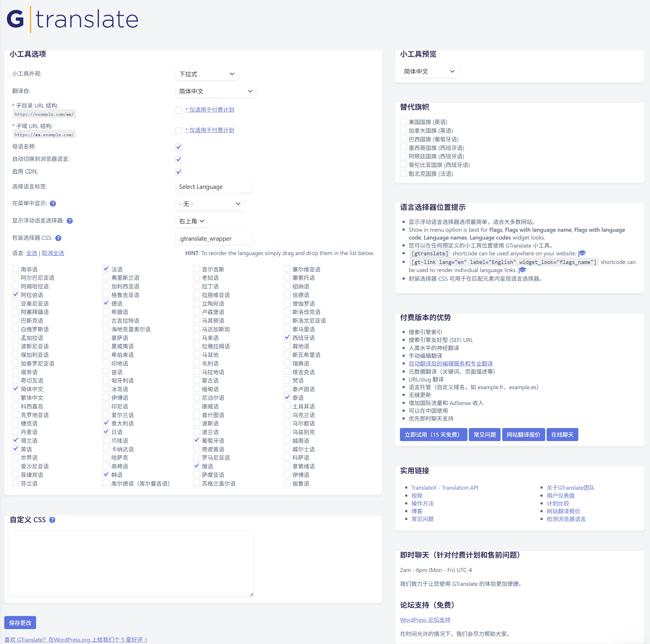Check the 魁北克国旗 (法语) alternative flag
This screenshot has width=650, height=644.
pos(403,173)
